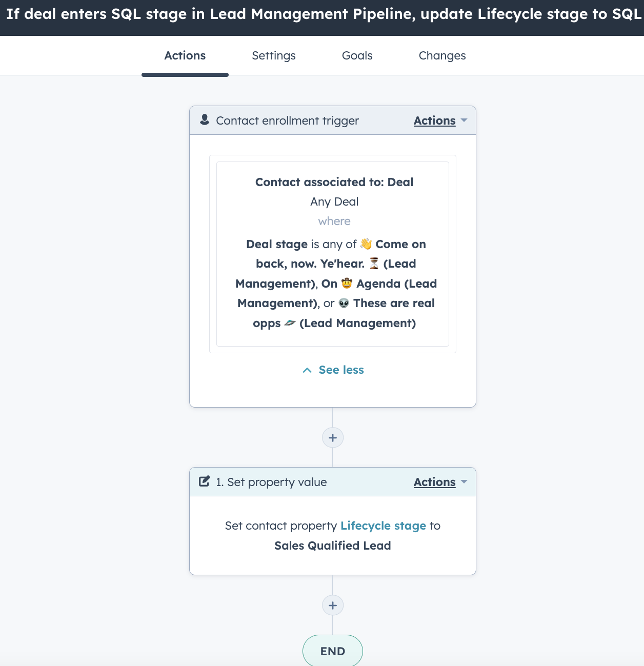Open the Lifecycle stage property link

coord(383,526)
